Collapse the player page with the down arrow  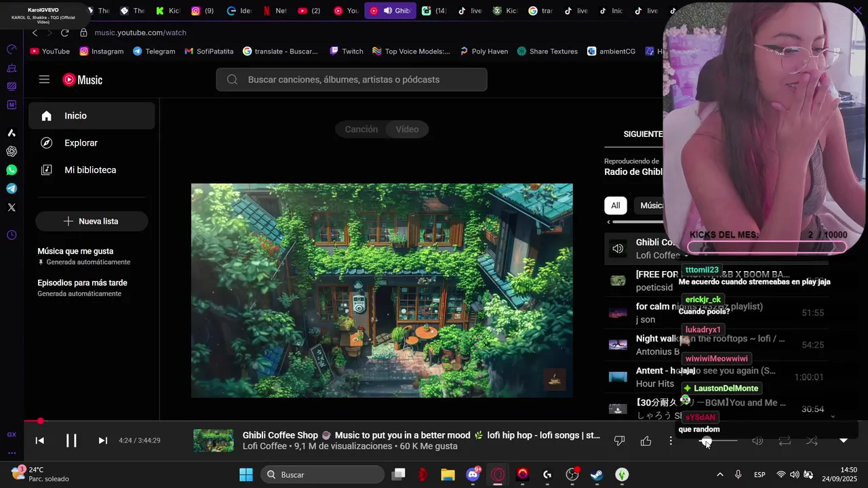844,441
